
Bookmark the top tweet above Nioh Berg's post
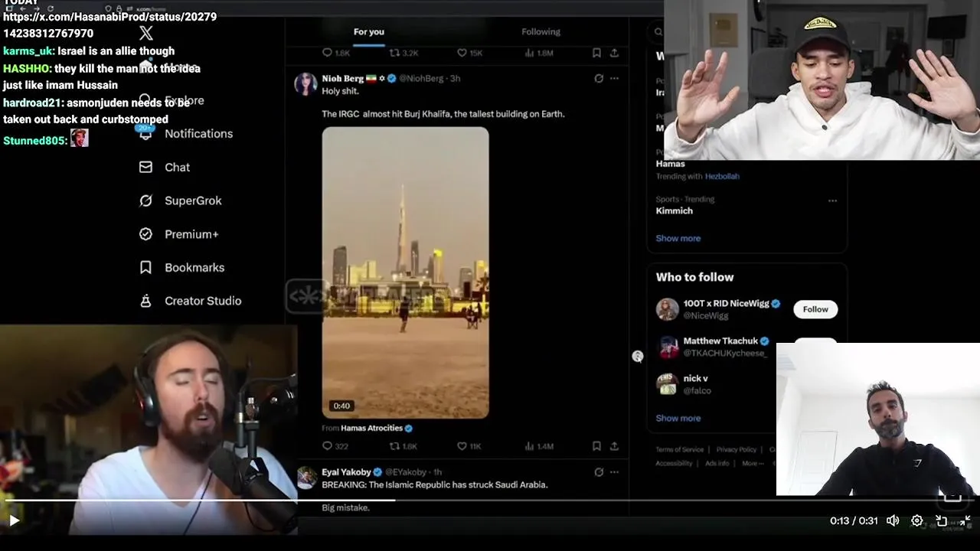[x=596, y=53]
